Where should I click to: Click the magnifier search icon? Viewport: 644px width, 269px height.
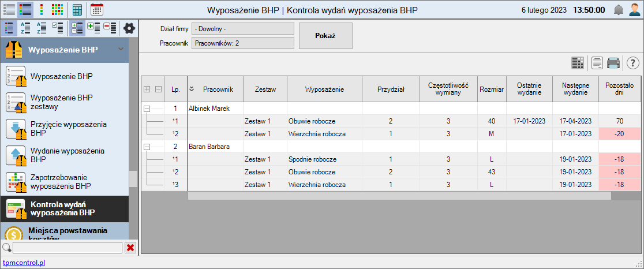tap(6, 247)
